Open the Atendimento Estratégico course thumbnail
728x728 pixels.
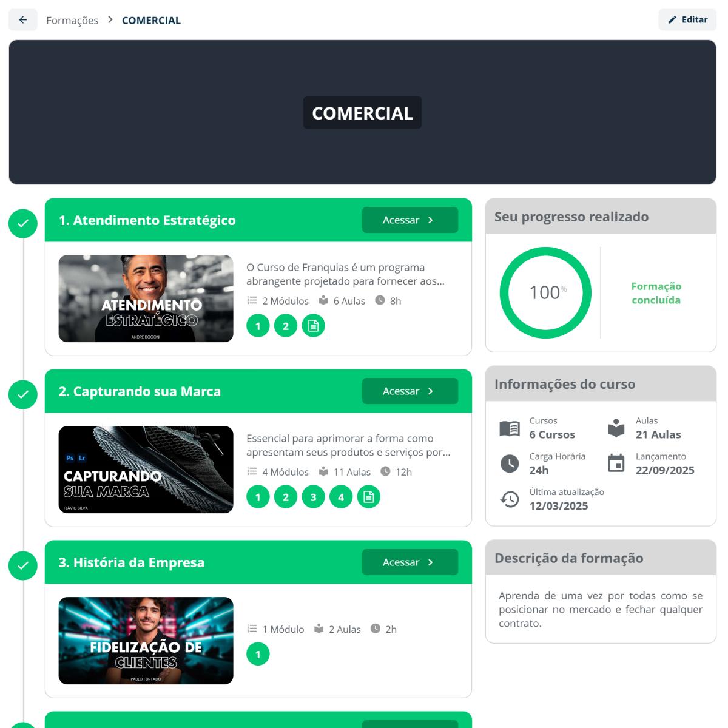(146, 298)
